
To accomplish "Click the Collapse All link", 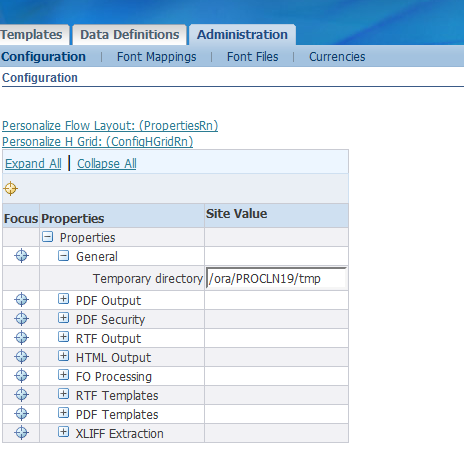I will point(107,164).
